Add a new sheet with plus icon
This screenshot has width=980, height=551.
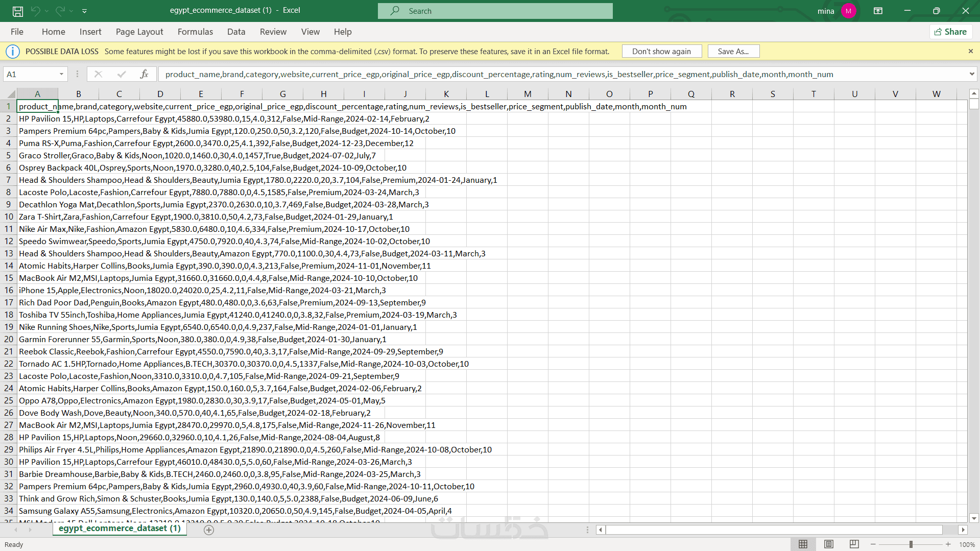click(x=208, y=530)
